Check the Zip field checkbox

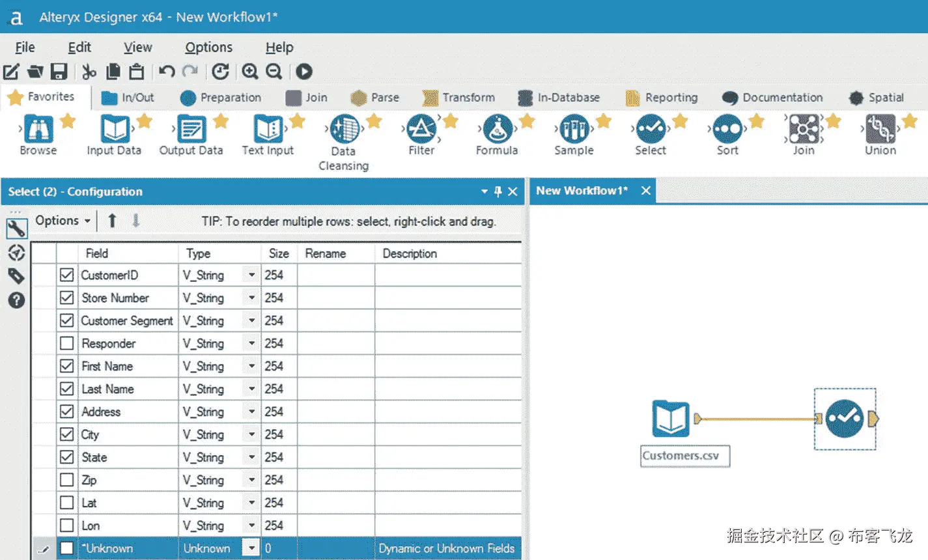coord(66,480)
